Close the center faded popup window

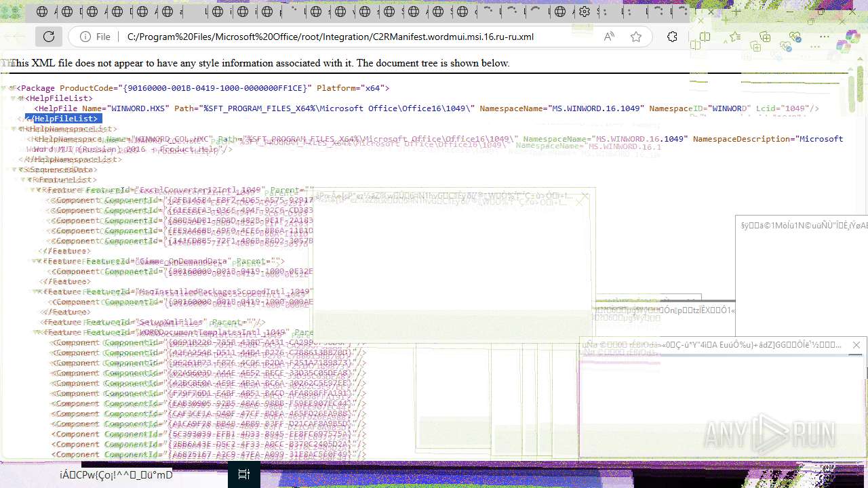[x=585, y=197]
